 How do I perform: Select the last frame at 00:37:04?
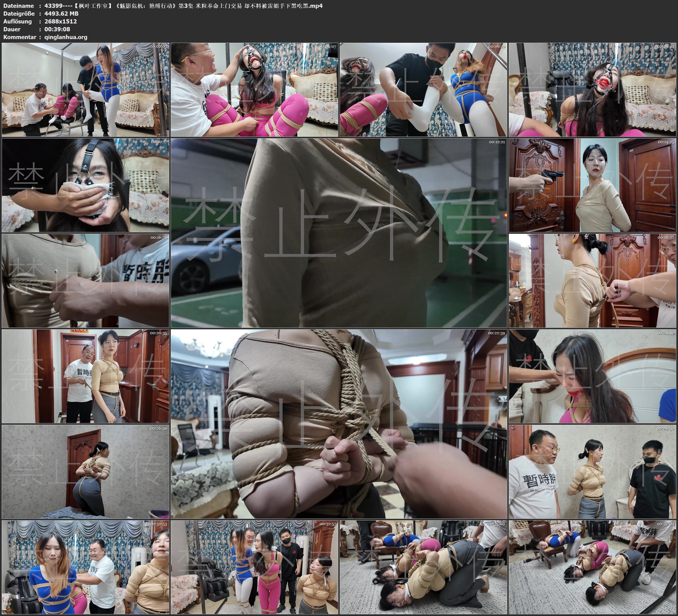pyautogui.click(x=592, y=567)
